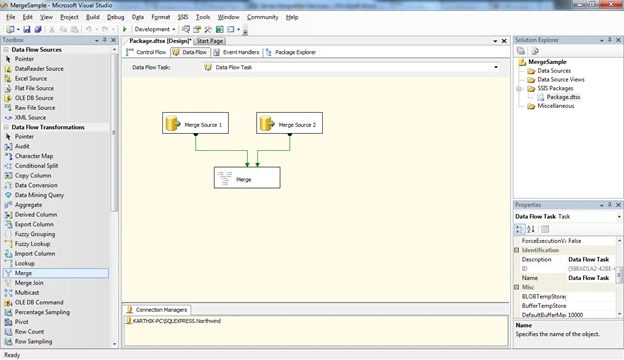Viewport: 624px width, 360px height.
Task: Select Copy Column transformation
Action: [x=33, y=175]
